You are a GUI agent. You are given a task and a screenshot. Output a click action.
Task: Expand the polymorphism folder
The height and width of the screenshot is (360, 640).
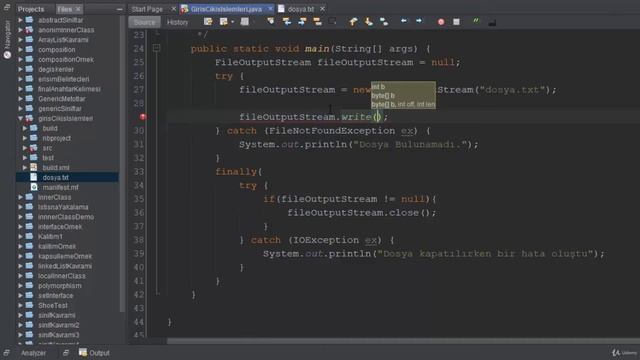click(20, 285)
